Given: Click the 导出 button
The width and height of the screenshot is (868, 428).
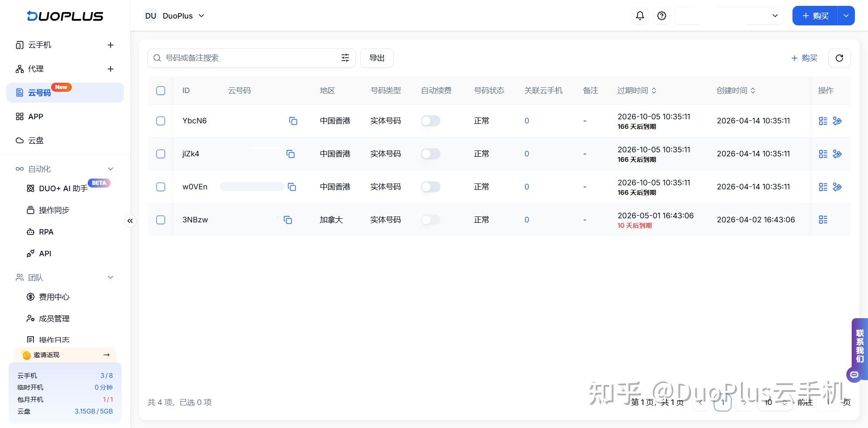Looking at the screenshot, I should (377, 58).
